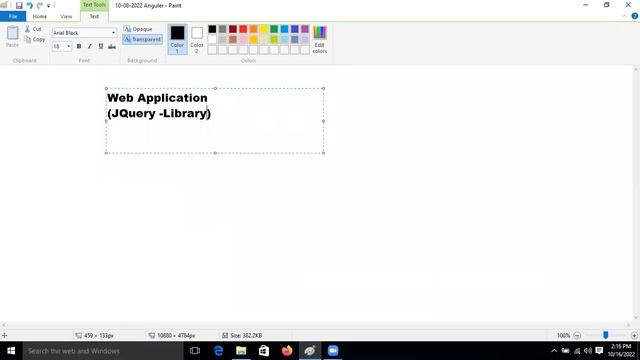Click the canvas dimensions status readout
Image resolution: width=640 pixels, height=360 pixels.
172,336
